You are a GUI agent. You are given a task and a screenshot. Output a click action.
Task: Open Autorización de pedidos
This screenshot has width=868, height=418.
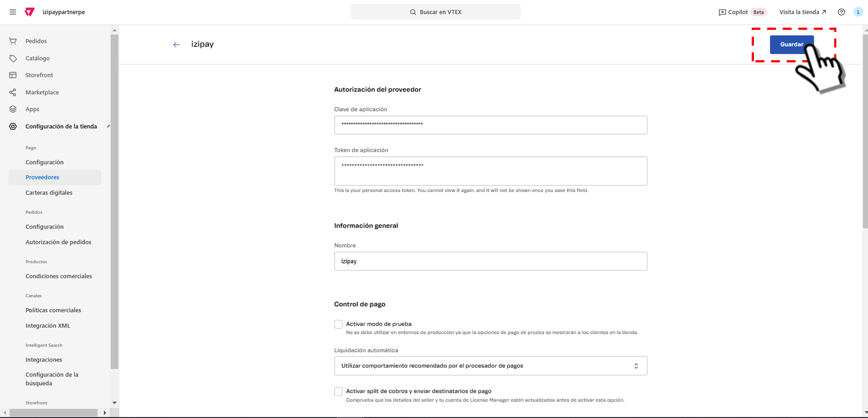click(x=58, y=242)
